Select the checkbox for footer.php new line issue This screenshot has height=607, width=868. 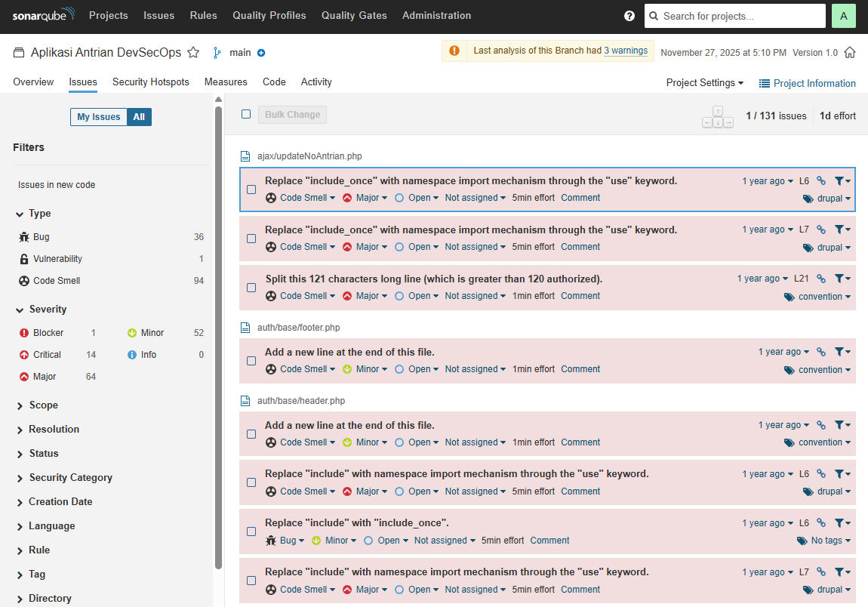[x=251, y=361]
